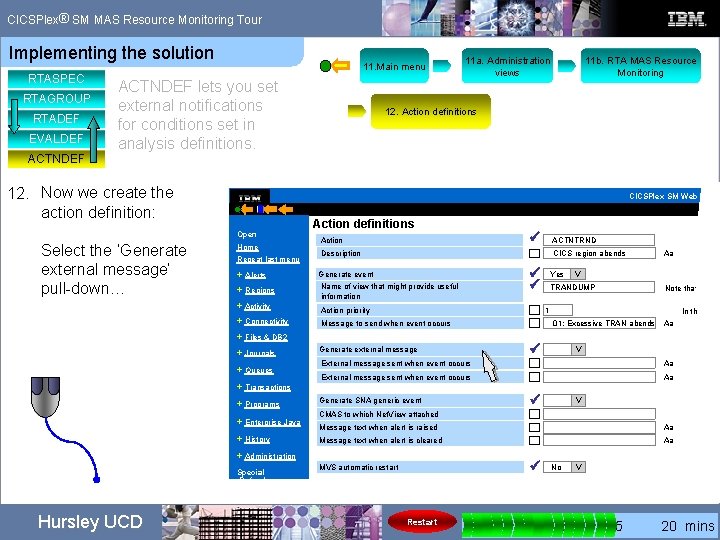Click the Aa icon beside the Description field
Image resolution: width=720 pixels, height=540 pixels.
pyautogui.click(x=668, y=253)
